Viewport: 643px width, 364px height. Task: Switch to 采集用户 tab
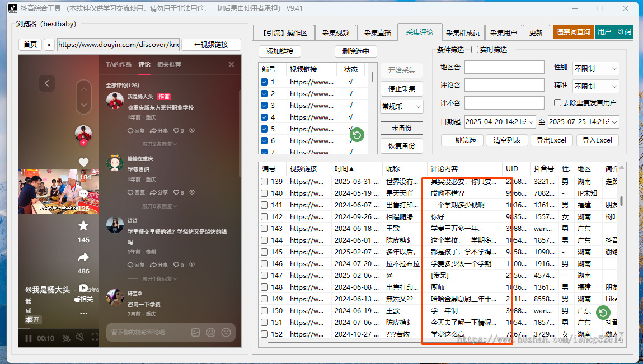coord(503,33)
